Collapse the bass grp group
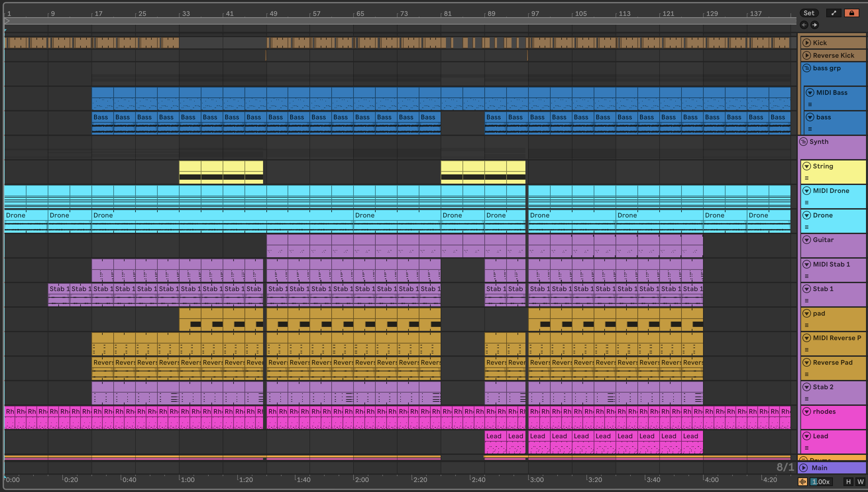 [x=807, y=68]
